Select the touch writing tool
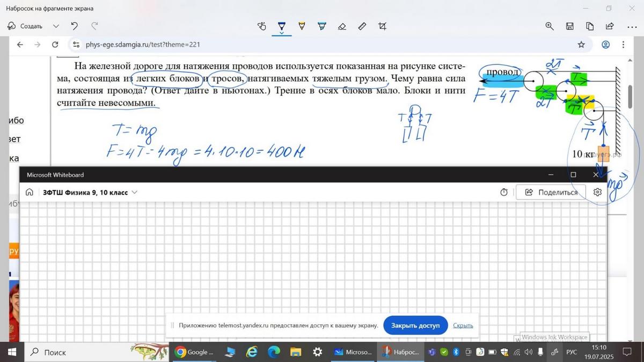This screenshot has width=644, height=362. (x=262, y=26)
